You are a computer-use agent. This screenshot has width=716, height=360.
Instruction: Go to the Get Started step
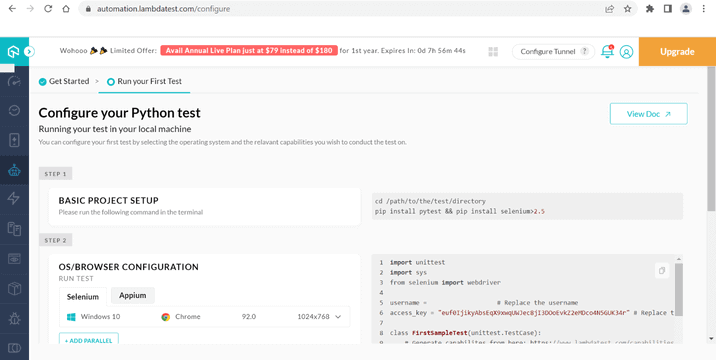[64, 81]
